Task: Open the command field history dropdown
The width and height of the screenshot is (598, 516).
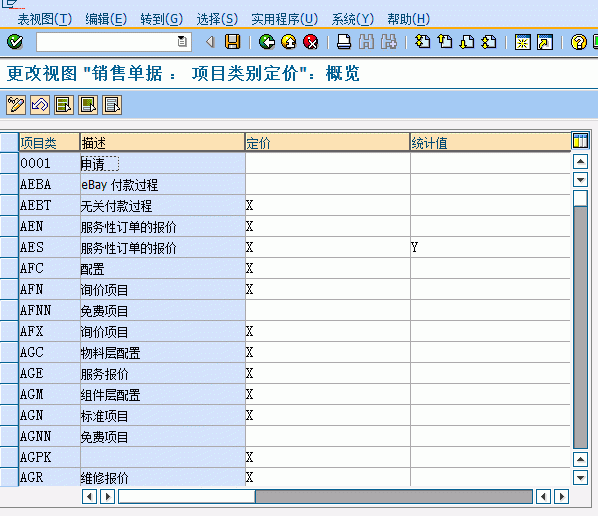Action: pyautogui.click(x=182, y=41)
